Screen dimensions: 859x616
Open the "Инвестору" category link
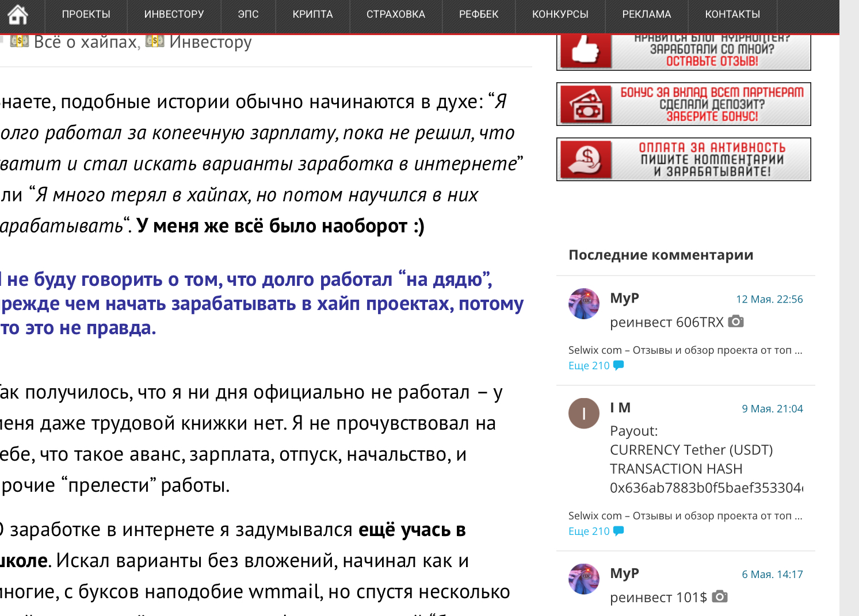coord(209,41)
